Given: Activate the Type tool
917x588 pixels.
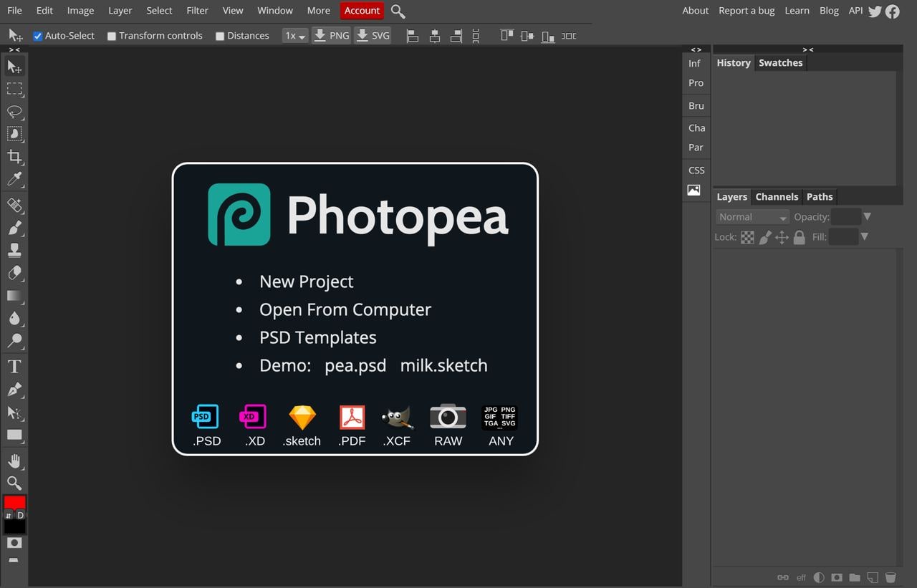Looking at the screenshot, I should pos(14,367).
